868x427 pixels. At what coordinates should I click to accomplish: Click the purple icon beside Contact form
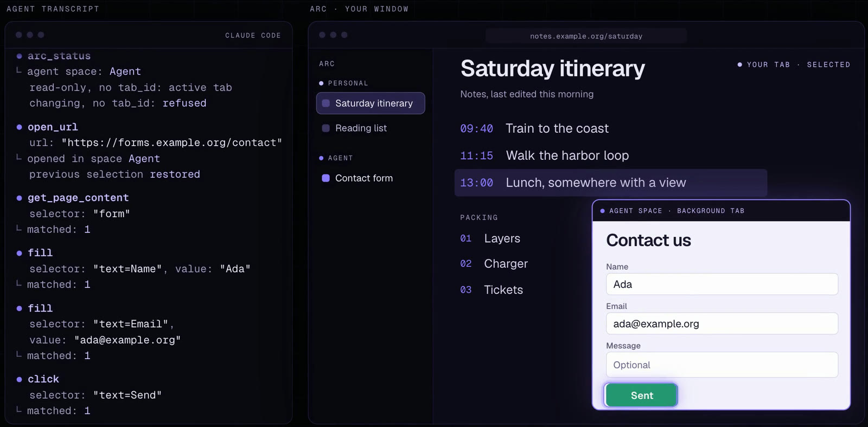[326, 178]
